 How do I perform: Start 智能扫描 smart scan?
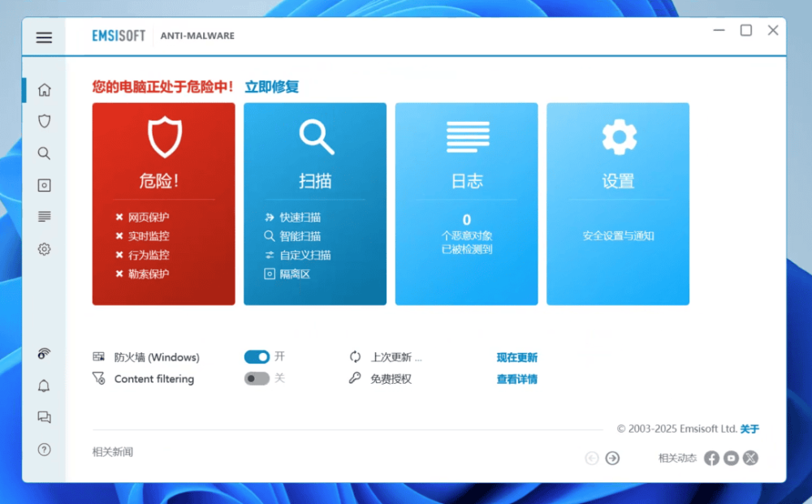coord(300,236)
